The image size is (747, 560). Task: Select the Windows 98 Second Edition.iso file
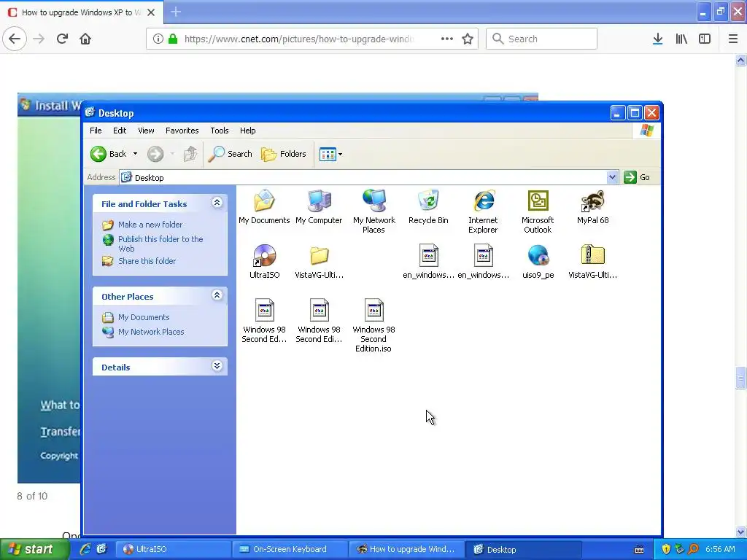click(x=374, y=325)
